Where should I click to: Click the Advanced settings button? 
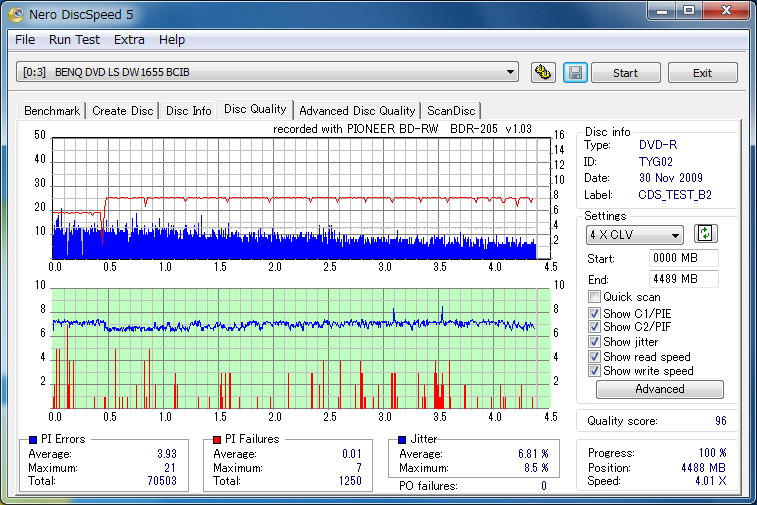[x=659, y=389]
